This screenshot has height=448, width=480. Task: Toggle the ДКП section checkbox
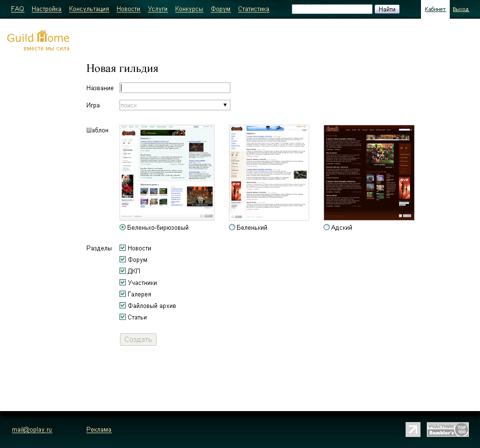tap(122, 271)
